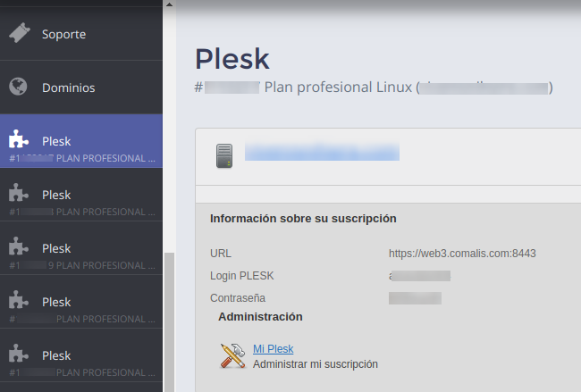Open the second Plesk plan entry
Viewport: 581px width, 392px height.
tap(81, 195)
